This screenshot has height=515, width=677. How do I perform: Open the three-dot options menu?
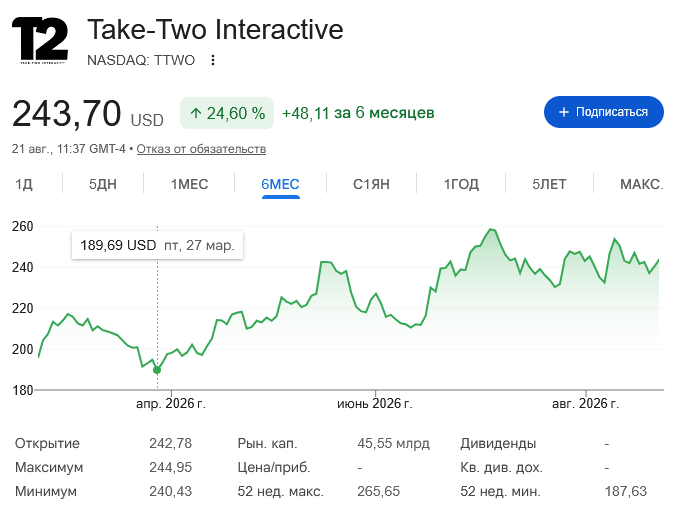(212, 60)
